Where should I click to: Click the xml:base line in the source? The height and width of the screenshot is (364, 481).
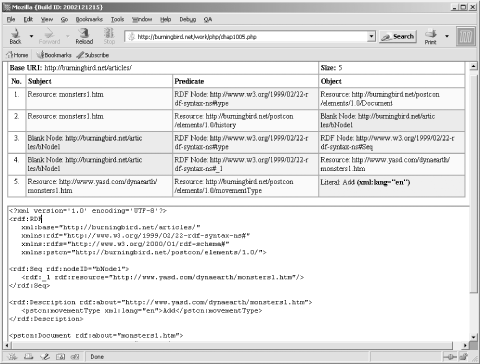(x=111, y=227)
